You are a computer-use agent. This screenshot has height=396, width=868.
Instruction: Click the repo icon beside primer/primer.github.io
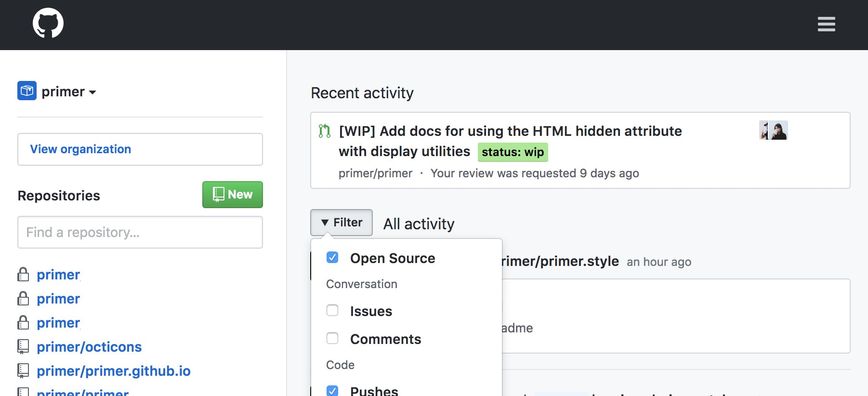coord(23,371)
